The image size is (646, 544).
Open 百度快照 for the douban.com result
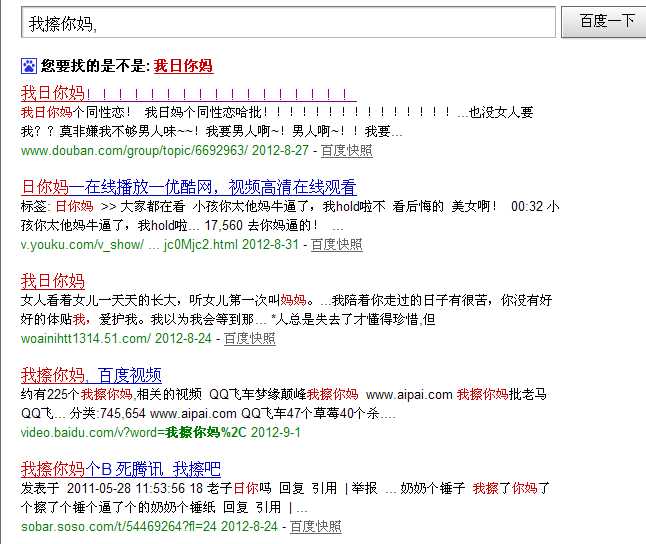tap(346, 150)
